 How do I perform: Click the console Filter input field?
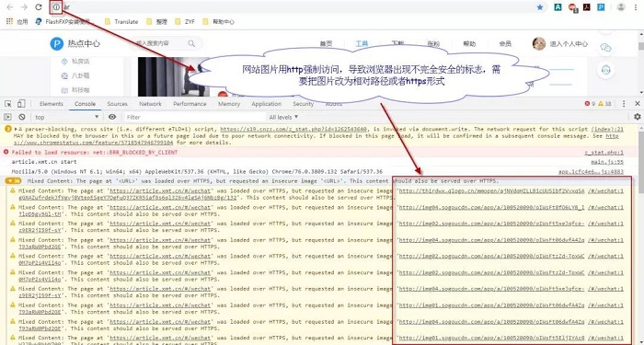(193, 117)
